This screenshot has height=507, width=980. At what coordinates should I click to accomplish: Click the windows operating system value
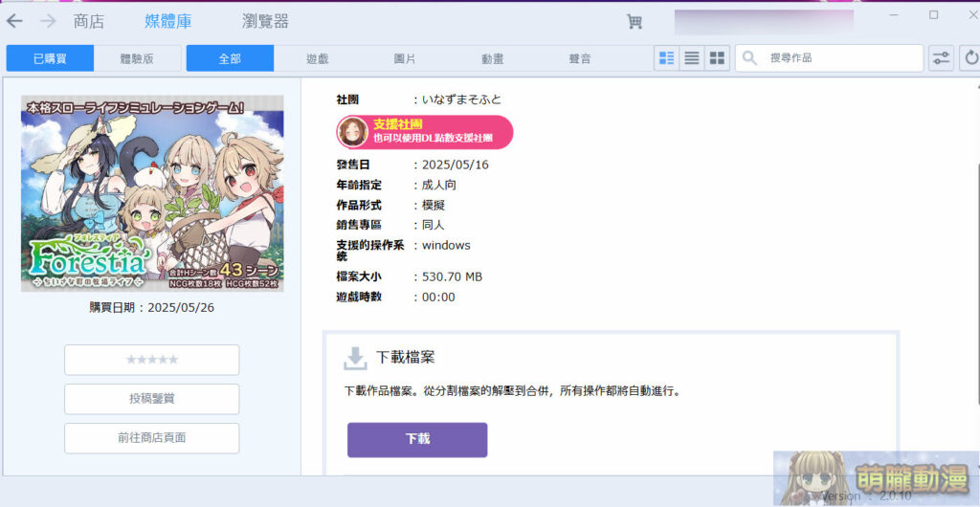click(x=446, y=246)
